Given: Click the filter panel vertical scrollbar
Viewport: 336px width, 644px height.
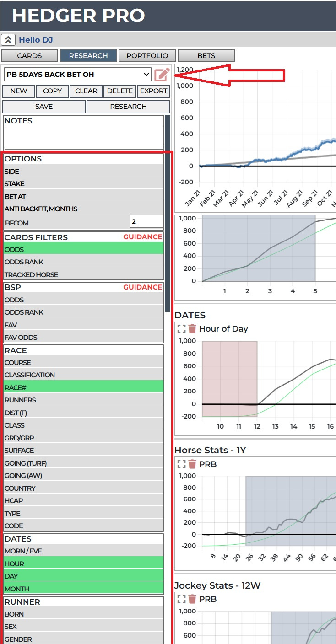Looking at the screenshot, I should tap(168, 213).
